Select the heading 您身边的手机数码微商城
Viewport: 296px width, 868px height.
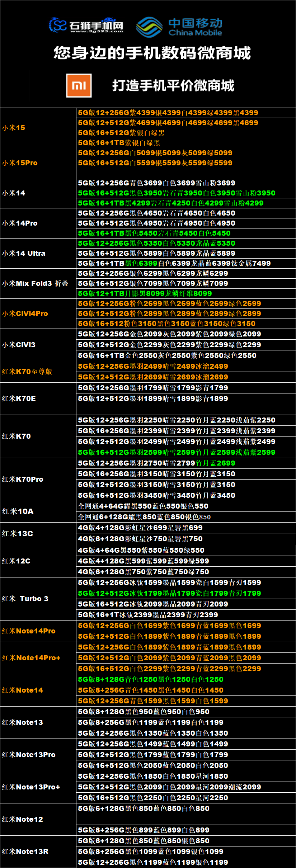click(x=152, y=53)
